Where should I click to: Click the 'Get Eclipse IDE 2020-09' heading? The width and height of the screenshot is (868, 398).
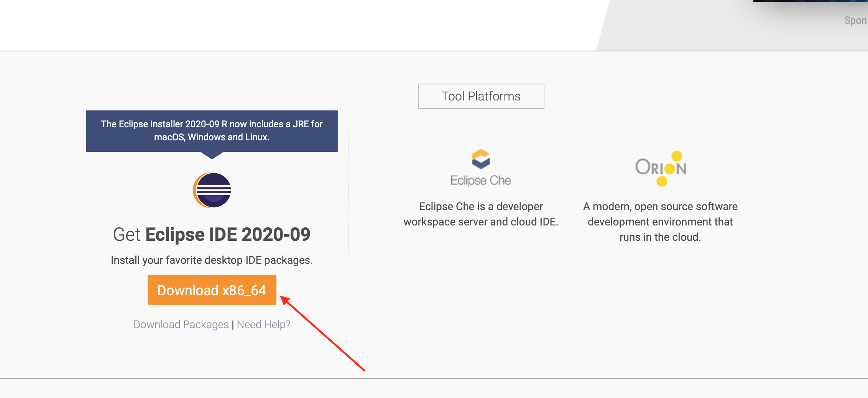[212, 234]
